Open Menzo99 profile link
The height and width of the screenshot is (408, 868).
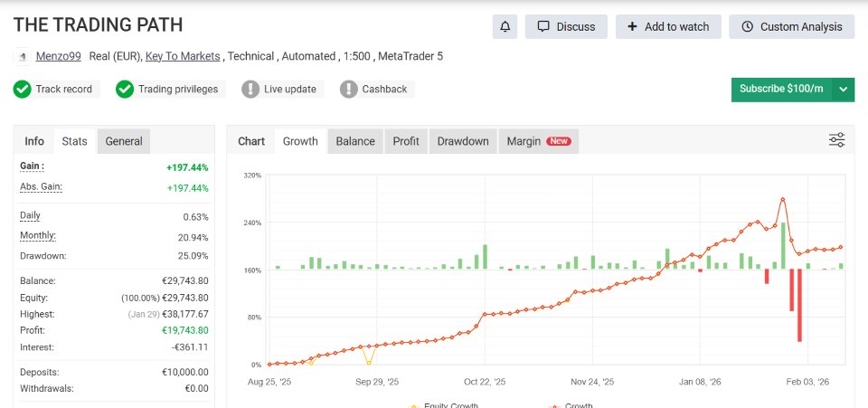(58, 56)
